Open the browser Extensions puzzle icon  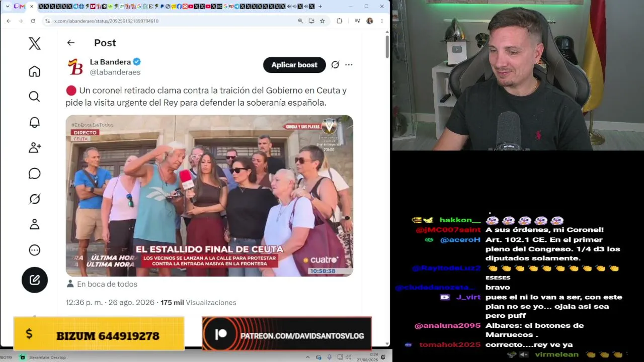click(x=339, y=21)
